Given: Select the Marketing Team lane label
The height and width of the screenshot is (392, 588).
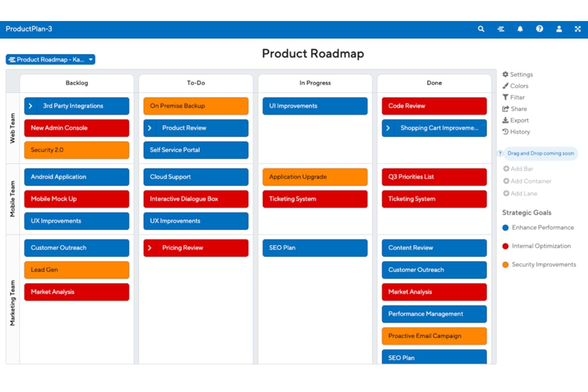Looking at the screenshot, I should (13, 303).
